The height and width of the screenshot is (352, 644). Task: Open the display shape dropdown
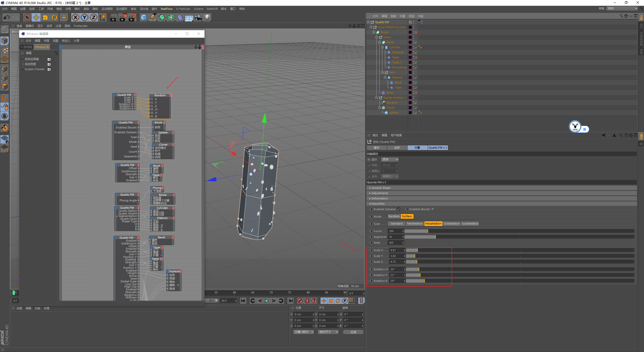click(x=390, y=160)
